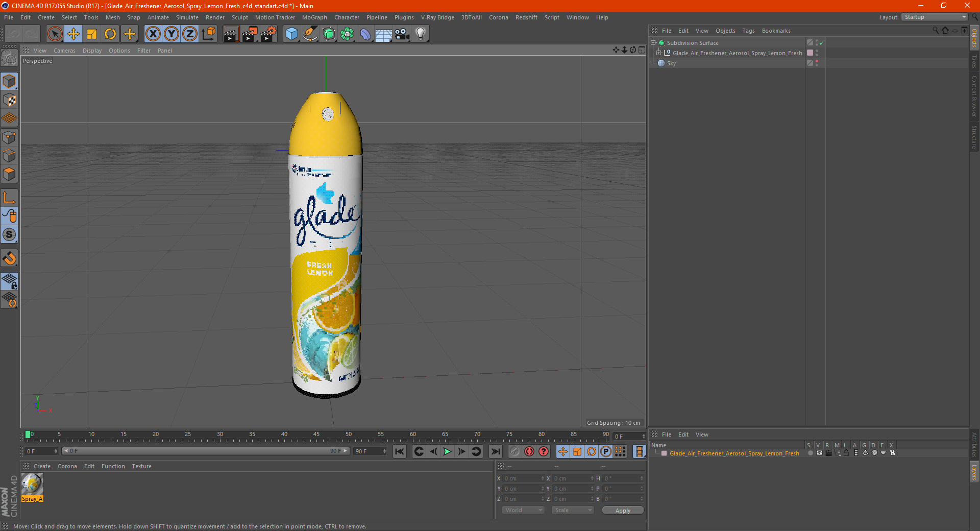Switch to Polygons mode
980x531 pixels.
9,174
